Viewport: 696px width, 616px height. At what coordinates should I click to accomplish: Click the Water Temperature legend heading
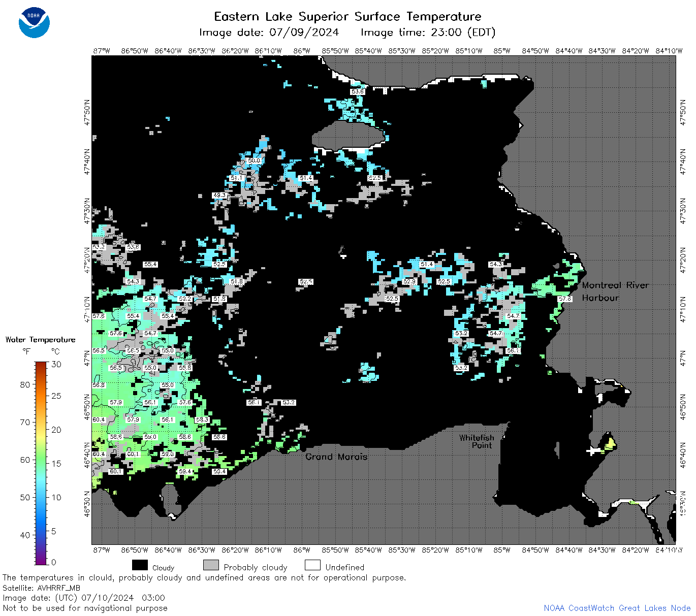click(x=40, y=340)
